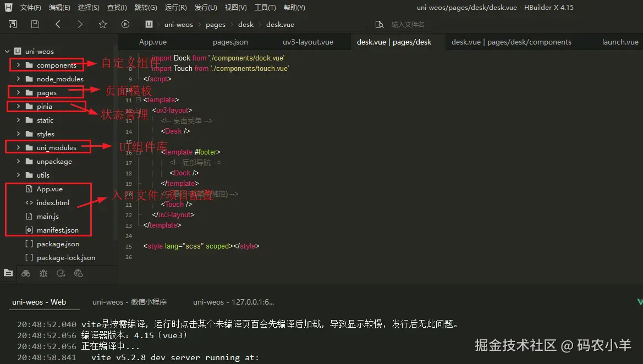Open the 工具(T) menu
This screenshot has width=643, height=364.
265,7
